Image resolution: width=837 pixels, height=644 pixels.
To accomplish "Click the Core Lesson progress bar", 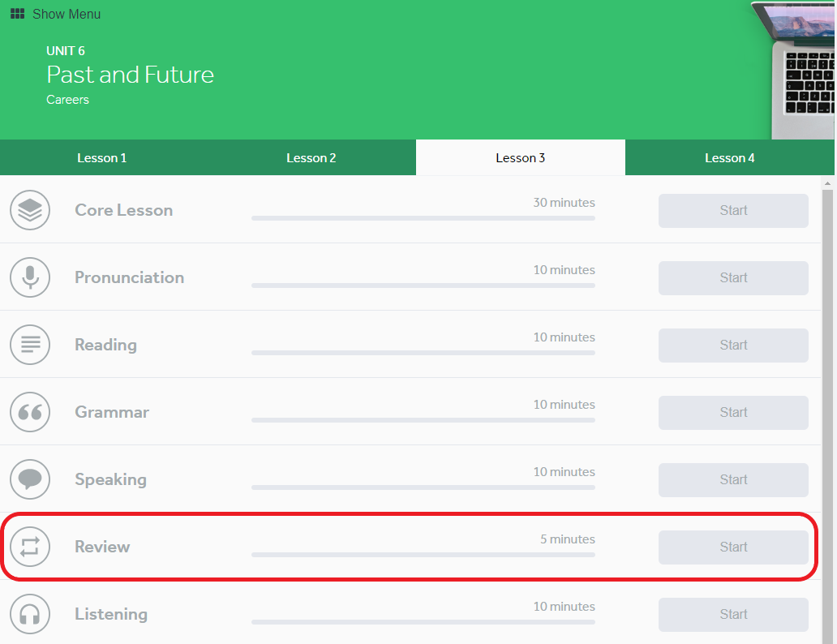I will click(423, 218).
